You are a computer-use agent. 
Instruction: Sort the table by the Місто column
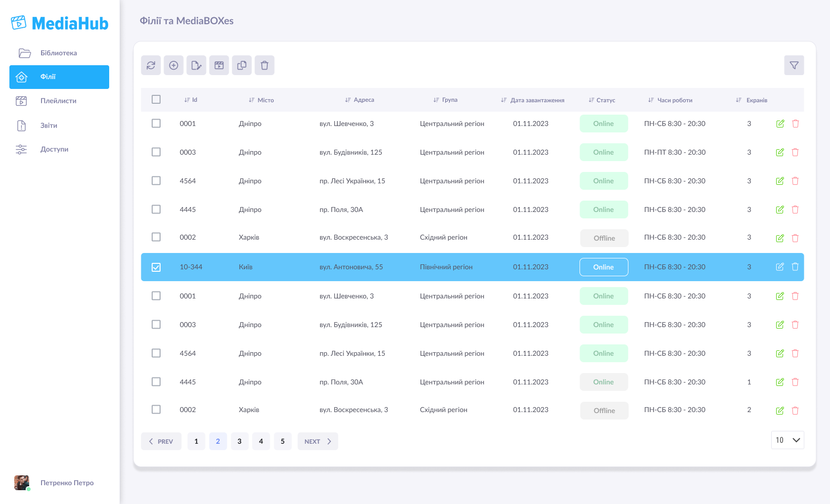coord(261,100)
